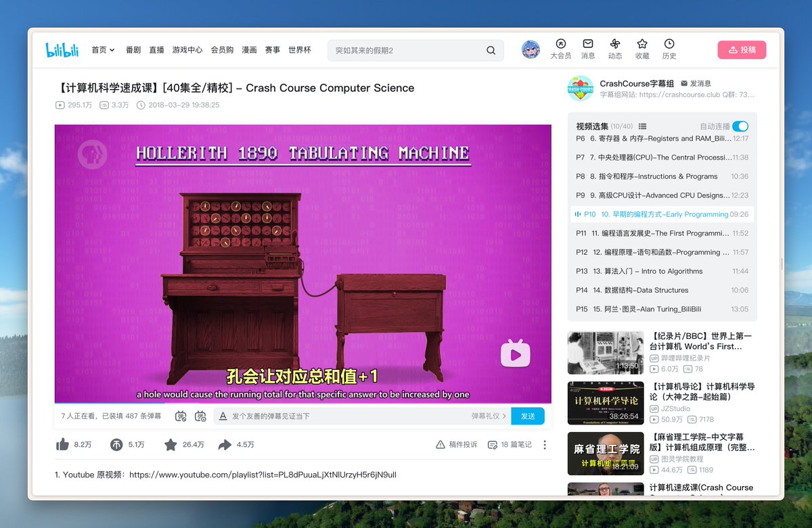Select P12 编程原理-语句和函数 episode
Viewport: 812px width, 528px height.
[662, 252]
